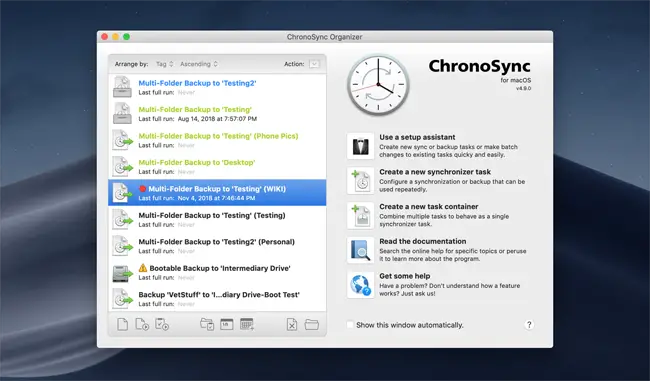
Task: Select 'Multi-Folder Backup to 'Testing' (WIKI)' row
Action: click(217, 193)
